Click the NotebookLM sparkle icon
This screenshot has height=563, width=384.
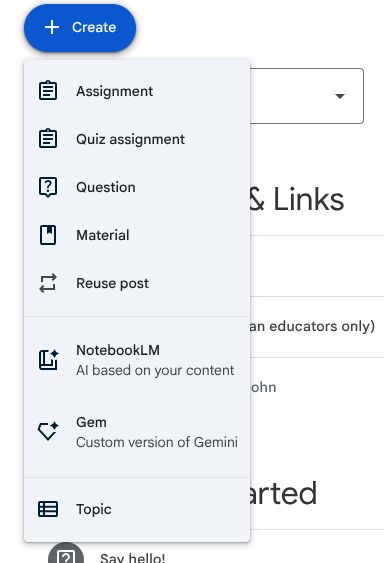coord(48,360)
